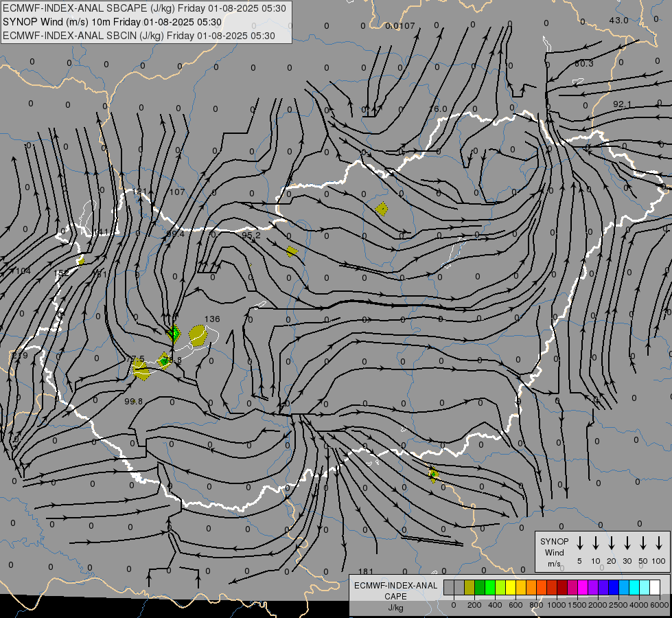Click the '141' value on the map
Viewport: 672px width, 618px height.
[x=101, y=232]
